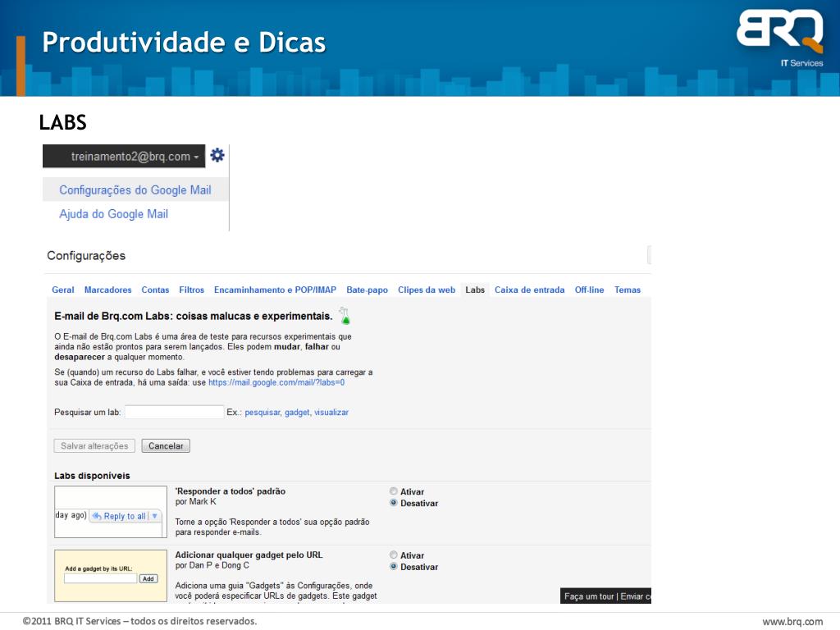Click the Labs disponíveis heading
Screen dimensions: 840x630
[92, 476]
